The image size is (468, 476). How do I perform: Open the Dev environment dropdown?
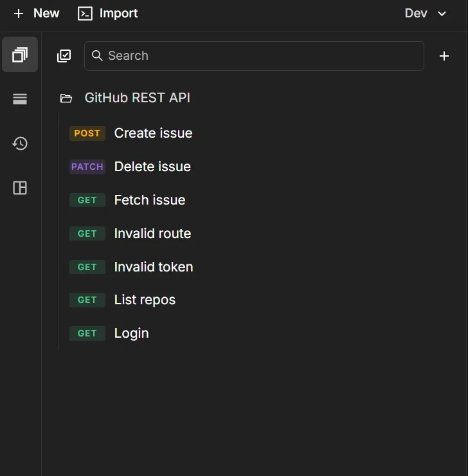pos(426,14)
